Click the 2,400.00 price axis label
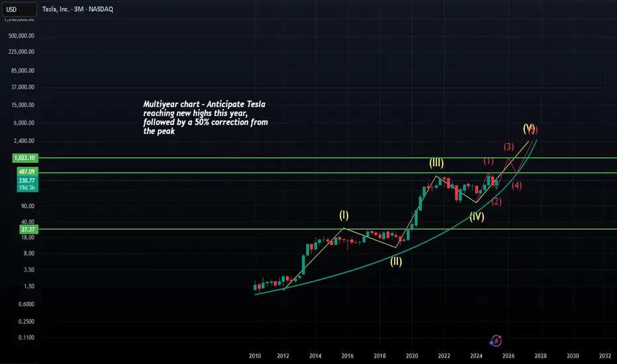 click(x=24, y=141)
